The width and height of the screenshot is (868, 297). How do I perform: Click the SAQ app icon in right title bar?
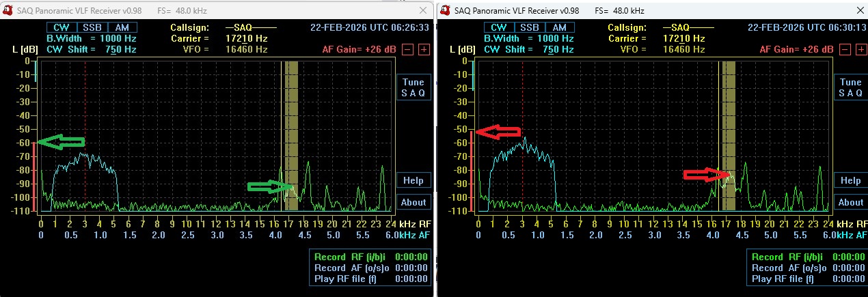click(x=445, y=10)
